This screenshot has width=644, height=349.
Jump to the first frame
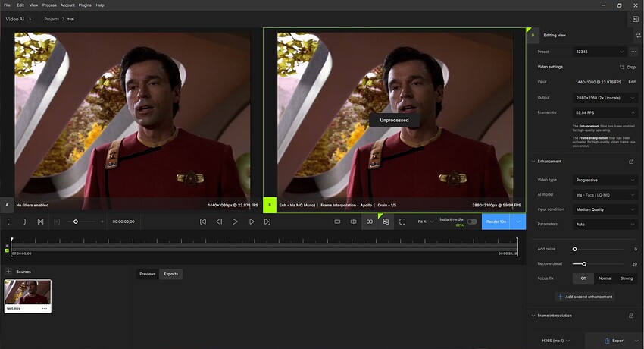203,222
